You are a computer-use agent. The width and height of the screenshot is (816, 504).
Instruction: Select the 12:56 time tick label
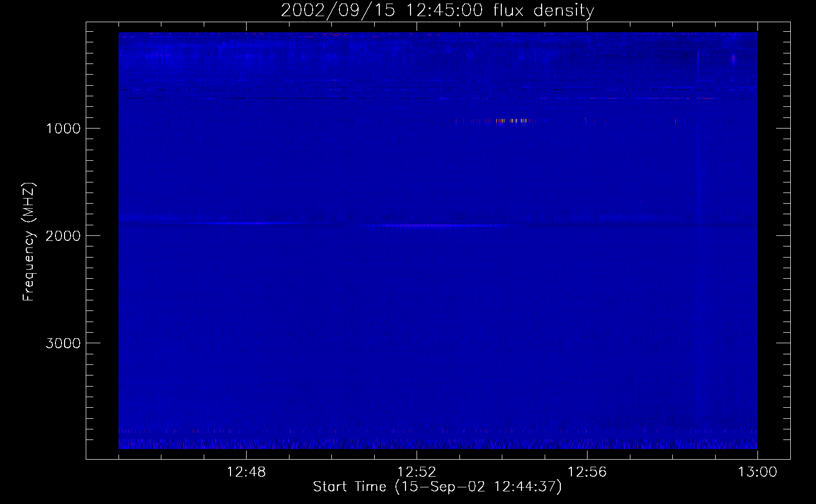pyautogui.click(x=587, y=472)
